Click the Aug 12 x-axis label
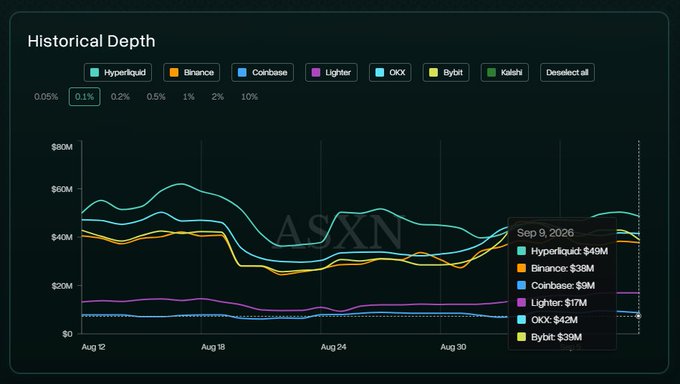The width and height of the screenshot is (680, 384). coord(93,347)
